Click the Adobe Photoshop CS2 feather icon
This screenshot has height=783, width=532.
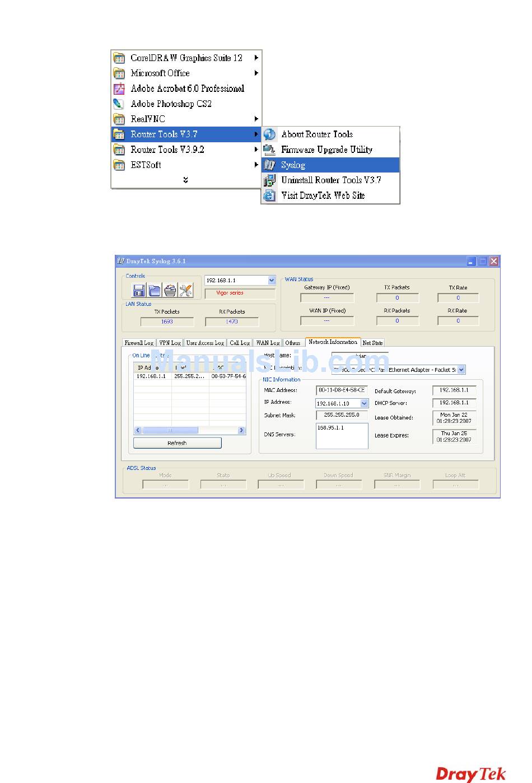(x=119, y=104)
